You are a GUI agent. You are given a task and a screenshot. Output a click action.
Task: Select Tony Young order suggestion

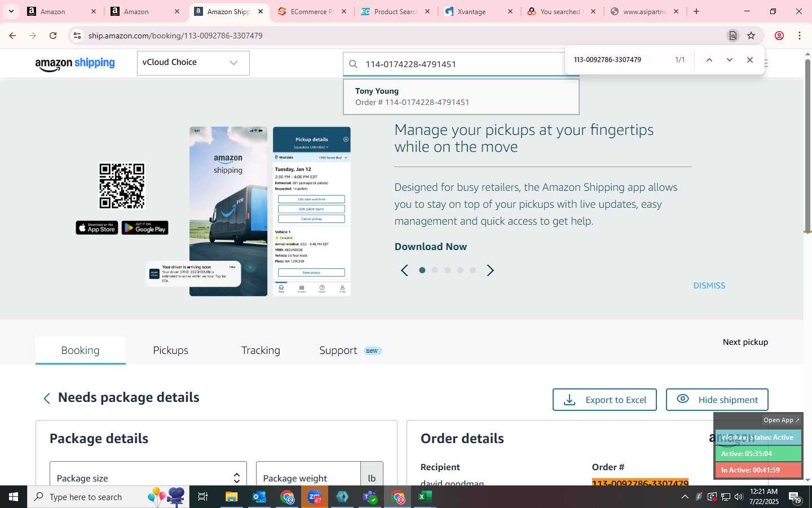[461, 97]
